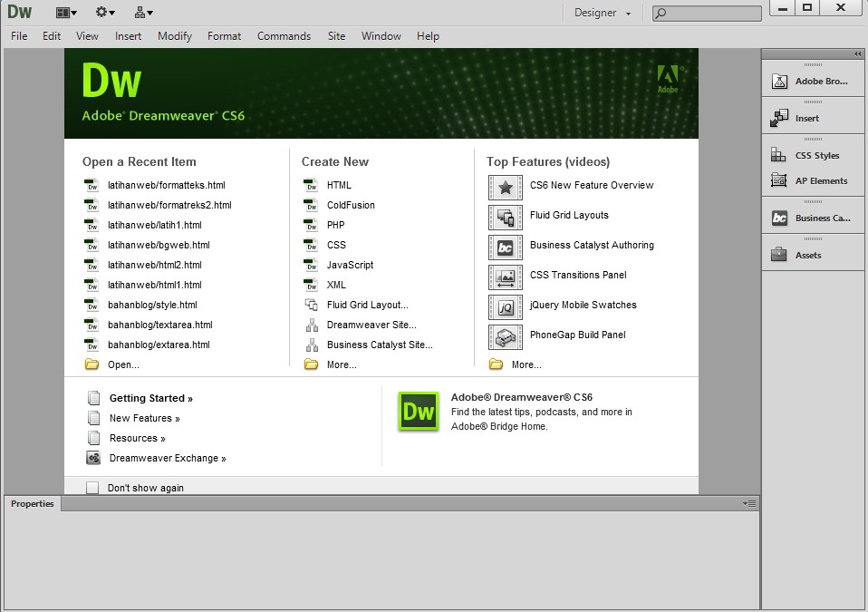
Task: Open the Designer workspace switcher dropdown
Action: [x=603, y=13]
